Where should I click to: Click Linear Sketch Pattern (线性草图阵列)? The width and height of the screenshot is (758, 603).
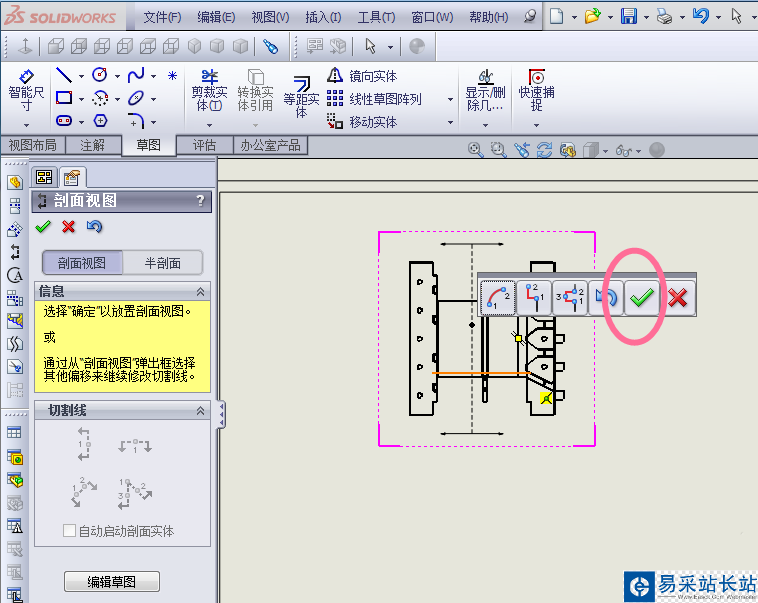(x=374, y=99)
